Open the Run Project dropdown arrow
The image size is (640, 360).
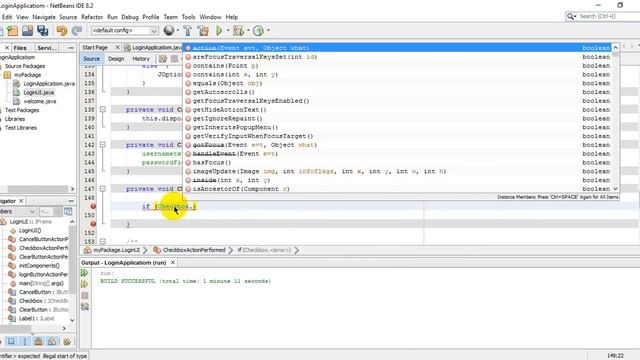pyautogui.click(x=228, y=31)
